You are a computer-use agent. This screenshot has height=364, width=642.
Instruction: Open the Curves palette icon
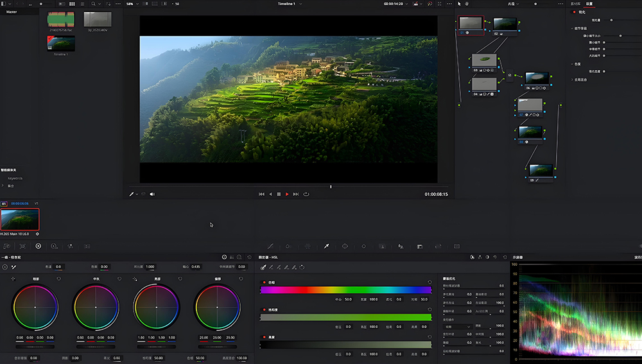pos(270,246)
